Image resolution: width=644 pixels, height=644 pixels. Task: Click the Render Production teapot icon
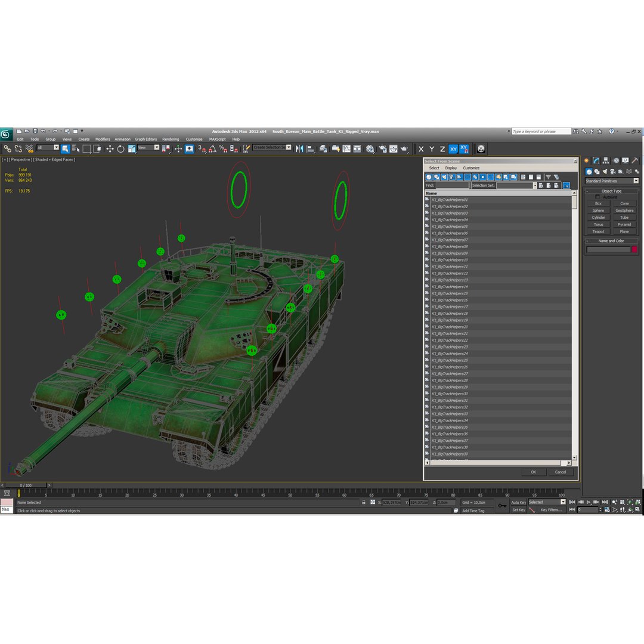[404, 148]
